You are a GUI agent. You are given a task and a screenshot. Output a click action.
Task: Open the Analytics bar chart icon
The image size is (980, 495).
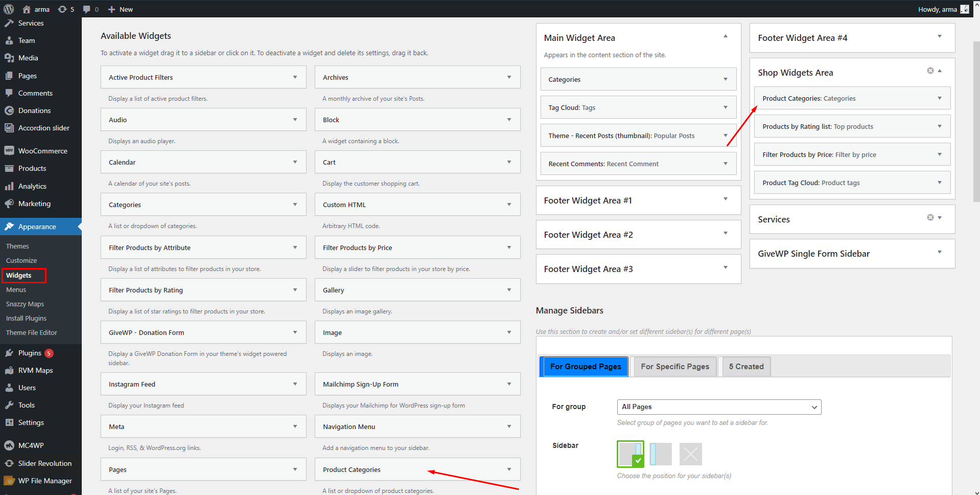[x=9, y=186]
